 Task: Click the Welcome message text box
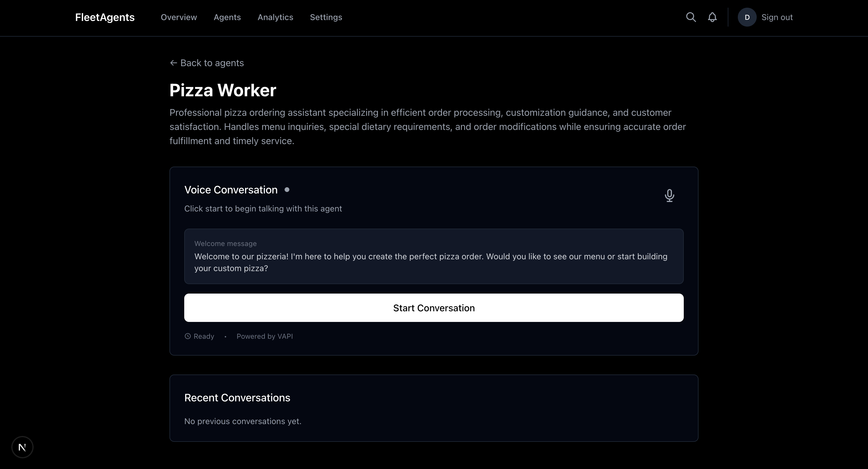pos(434,256)
